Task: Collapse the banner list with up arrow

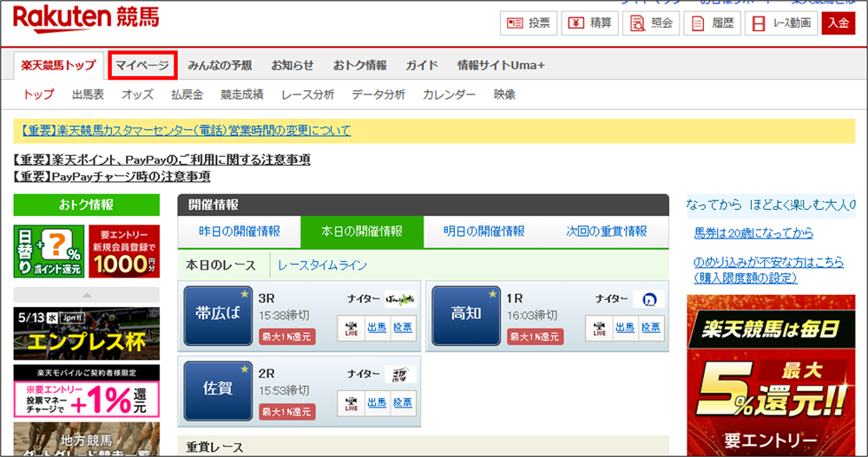Action: [86, 294]
